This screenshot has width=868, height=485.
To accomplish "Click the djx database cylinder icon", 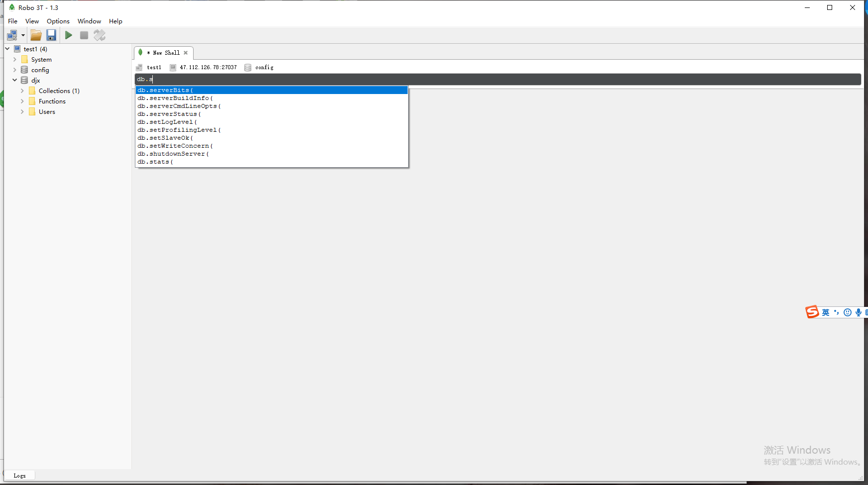I will [x=24, y=80].
